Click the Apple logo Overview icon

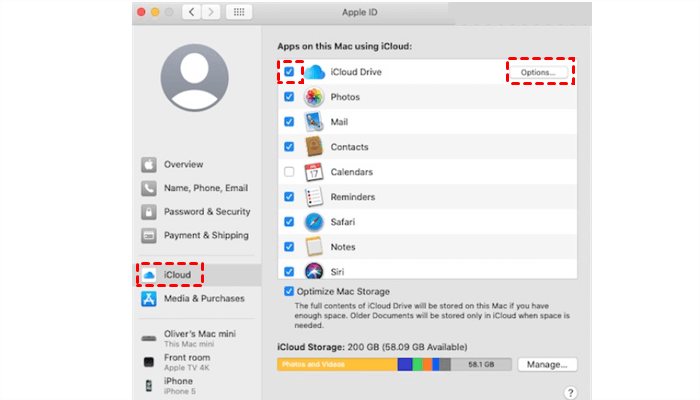[x=149, y=165]
